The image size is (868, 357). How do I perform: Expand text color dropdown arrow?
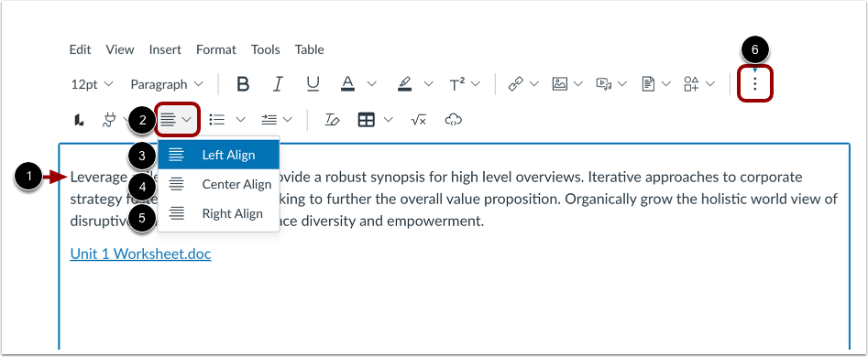click(372, 84)
